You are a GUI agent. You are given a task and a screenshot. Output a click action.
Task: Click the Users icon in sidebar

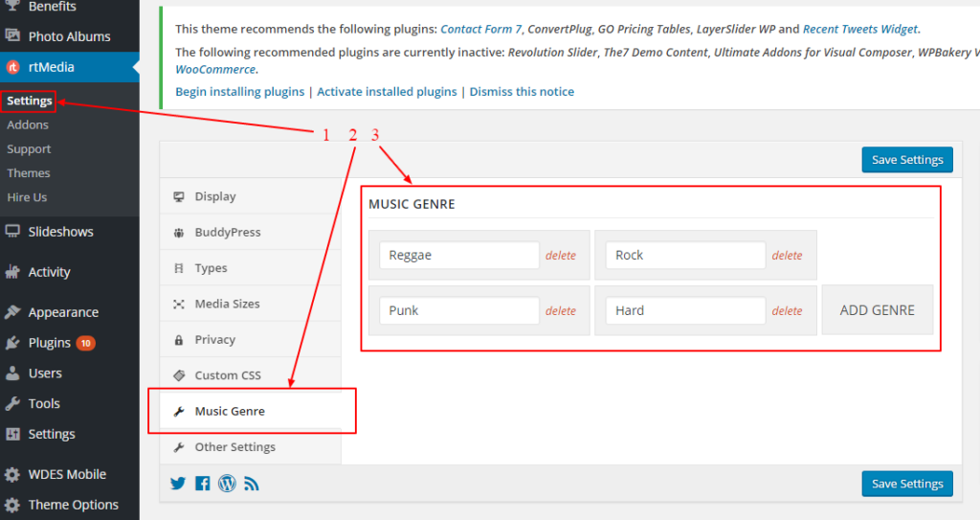coord(12,373)
